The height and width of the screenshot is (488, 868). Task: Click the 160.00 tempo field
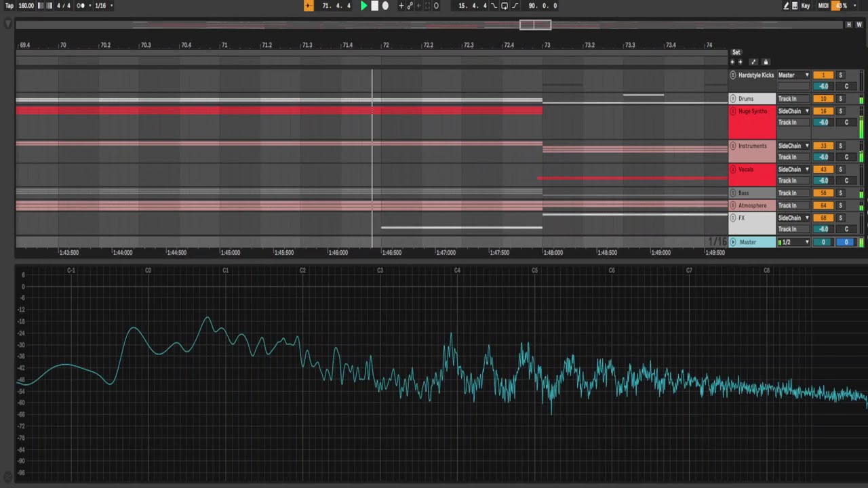point(26,5)
